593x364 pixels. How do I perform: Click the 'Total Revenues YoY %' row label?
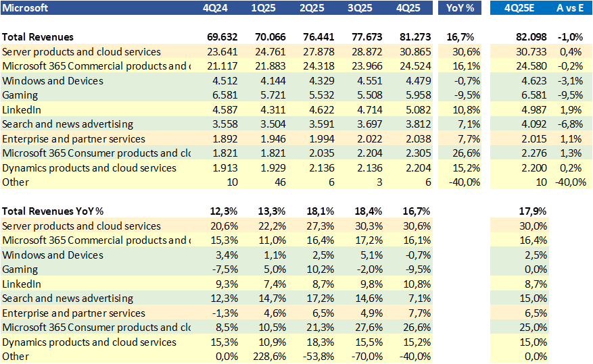pos(53,211)
